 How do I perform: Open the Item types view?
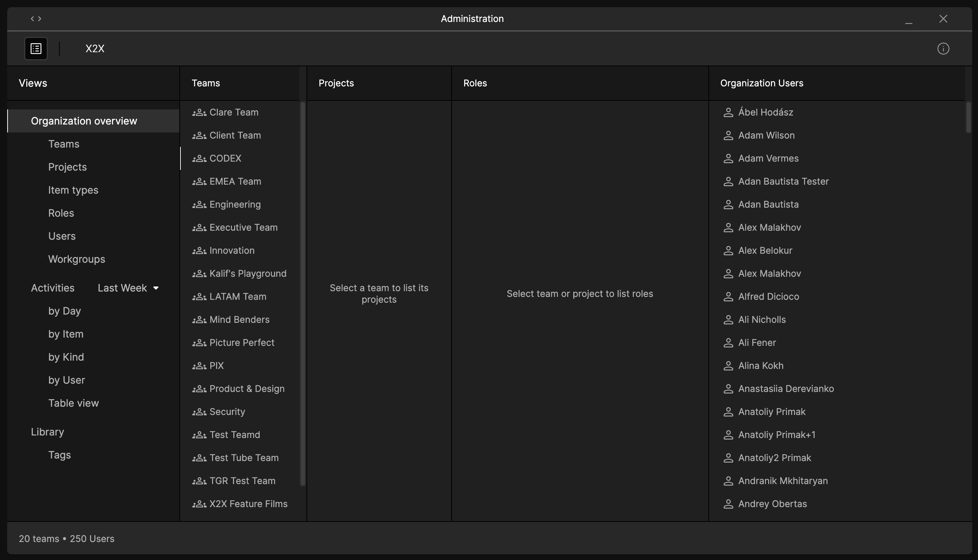(73, 190)
